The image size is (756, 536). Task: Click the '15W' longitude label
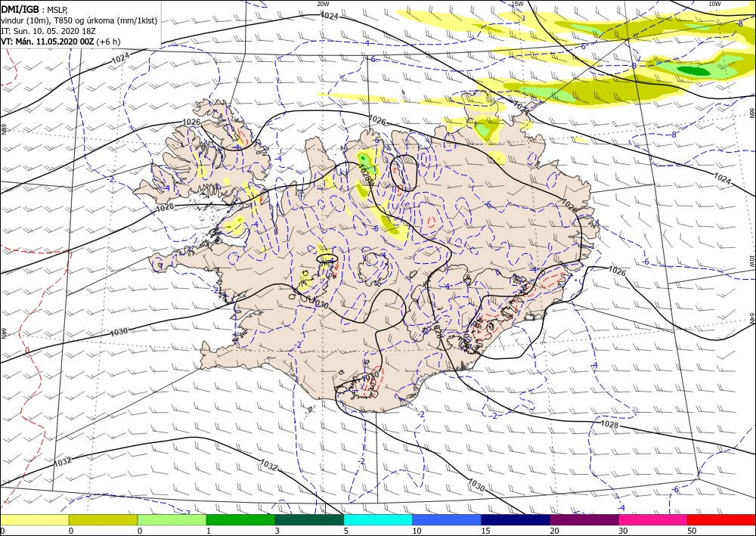(x=517, y=4)
